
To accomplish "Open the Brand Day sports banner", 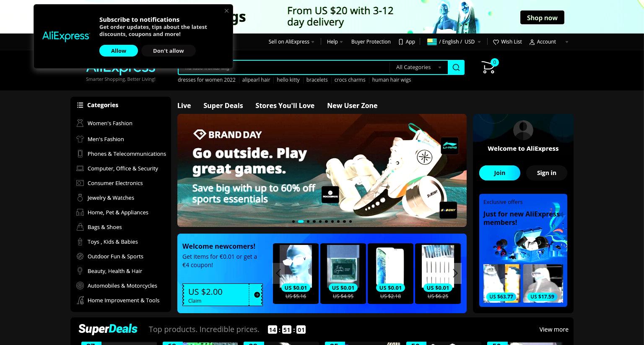I will click(x=322, y=170).
